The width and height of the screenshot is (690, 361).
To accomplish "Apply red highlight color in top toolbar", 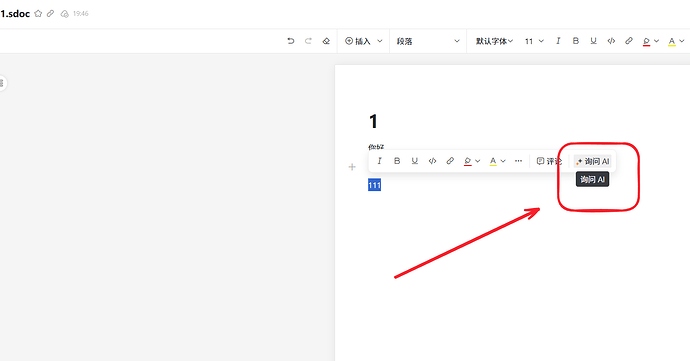I will pyautogui.click(x=646, y=41).
